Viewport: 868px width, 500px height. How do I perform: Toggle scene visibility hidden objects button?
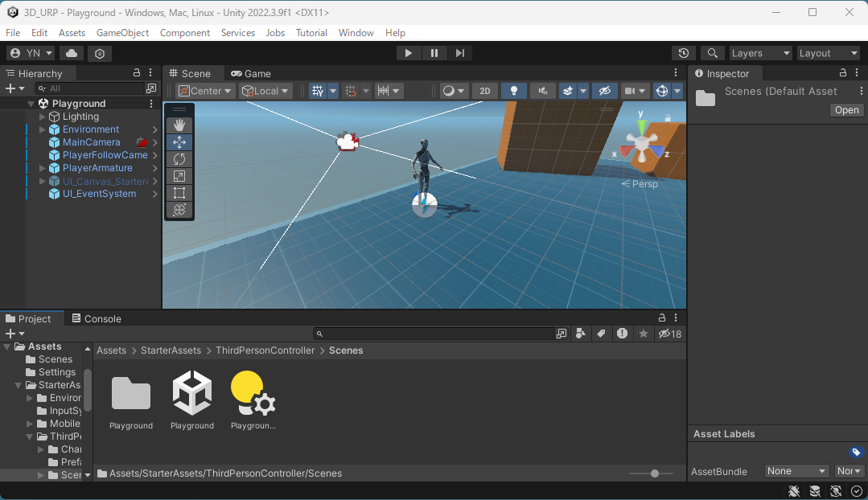(x=605, y=91)
